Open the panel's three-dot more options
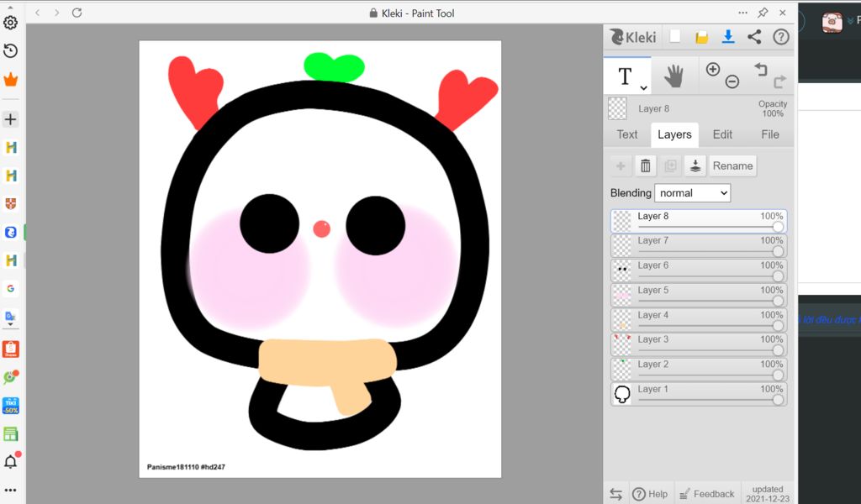 click(x=742, y=13)
